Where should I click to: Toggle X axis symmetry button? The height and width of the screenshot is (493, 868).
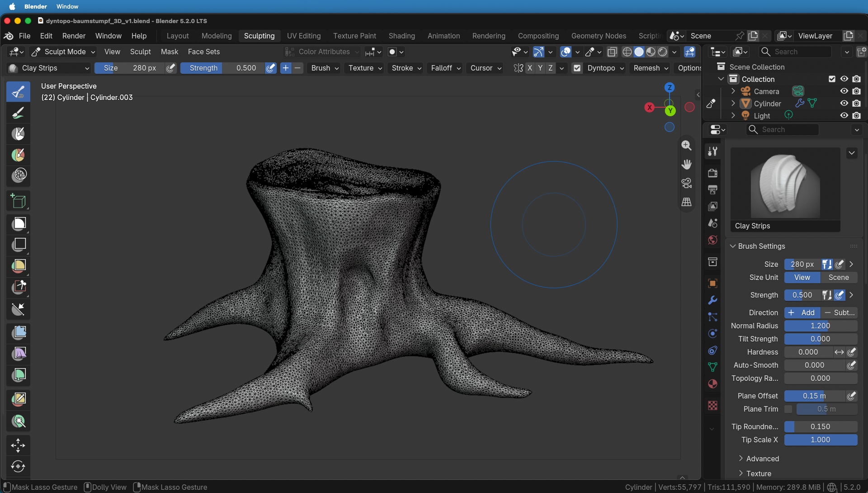tap(529, 68)
